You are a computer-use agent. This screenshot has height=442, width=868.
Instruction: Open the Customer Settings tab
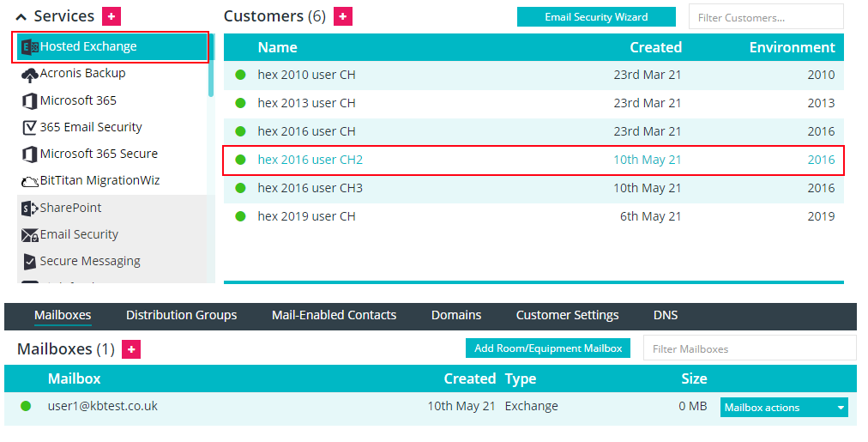coord(568,315)
